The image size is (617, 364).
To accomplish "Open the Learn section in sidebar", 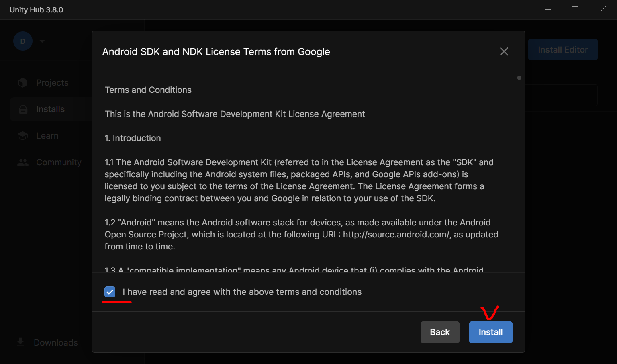I will [47, 136].
